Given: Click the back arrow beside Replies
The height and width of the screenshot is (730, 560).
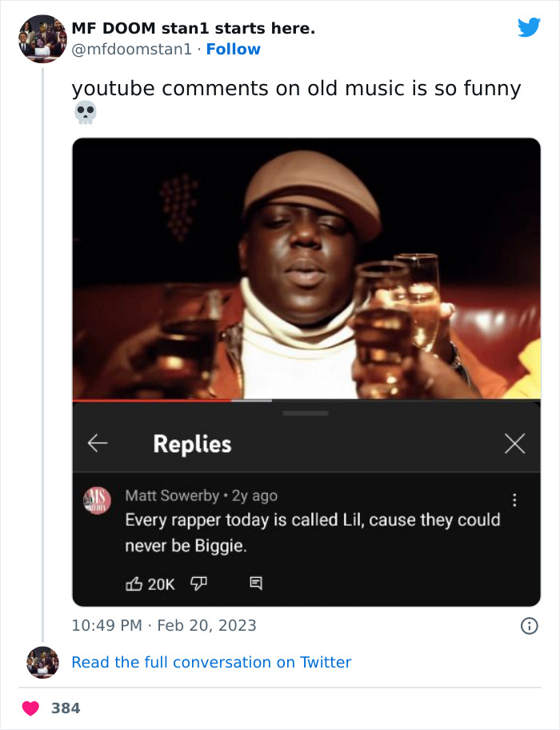Looking at the screenshot, I should click(98, 443).
